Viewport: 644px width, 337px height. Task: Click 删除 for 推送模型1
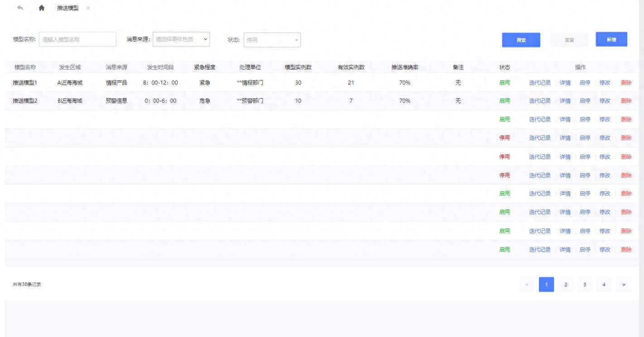[x=626, y=83]
